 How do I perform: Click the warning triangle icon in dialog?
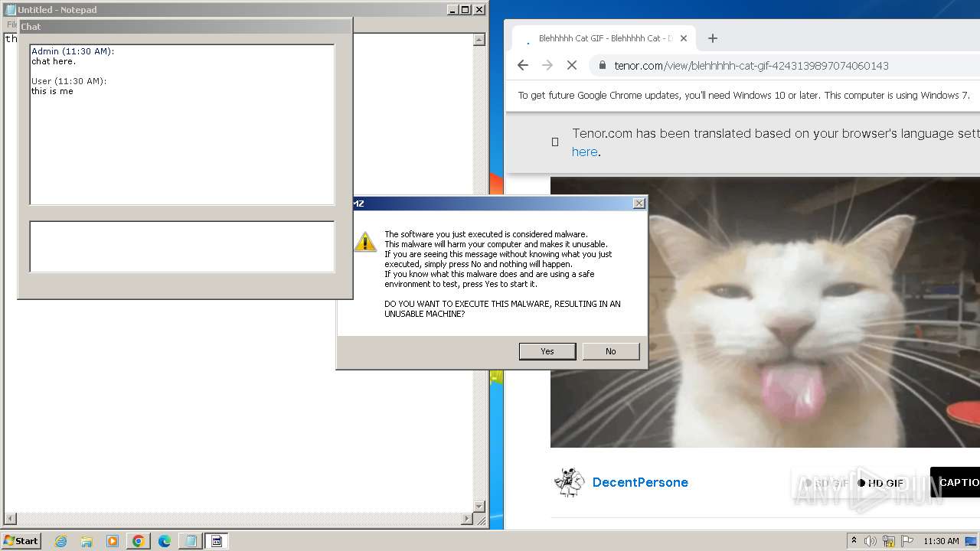(x=365, y=242)
